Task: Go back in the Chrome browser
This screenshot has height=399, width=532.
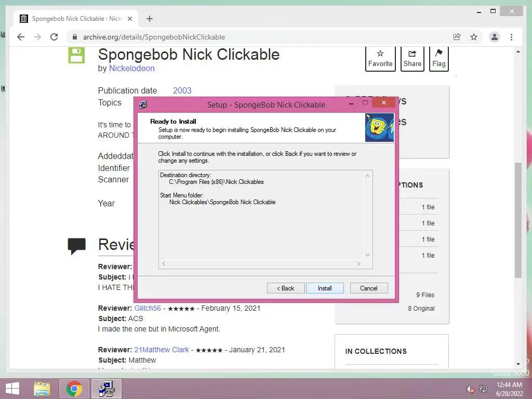Action: tap(21, 37)
